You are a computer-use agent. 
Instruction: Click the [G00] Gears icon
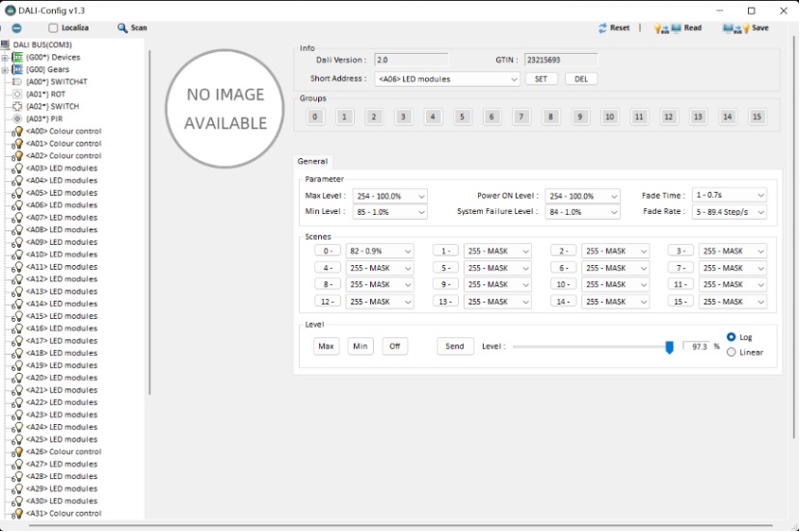click(18, 69)
